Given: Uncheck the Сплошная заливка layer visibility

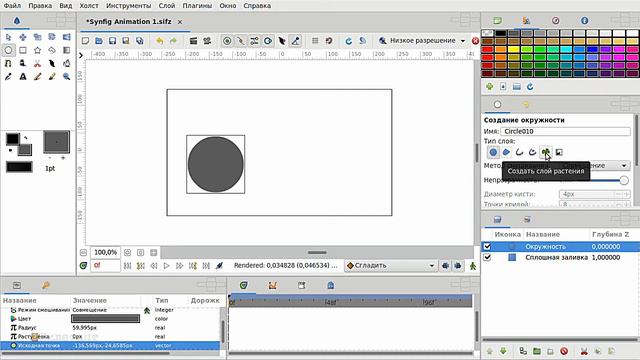Looking at the screenshot, I should click(487, 258).
